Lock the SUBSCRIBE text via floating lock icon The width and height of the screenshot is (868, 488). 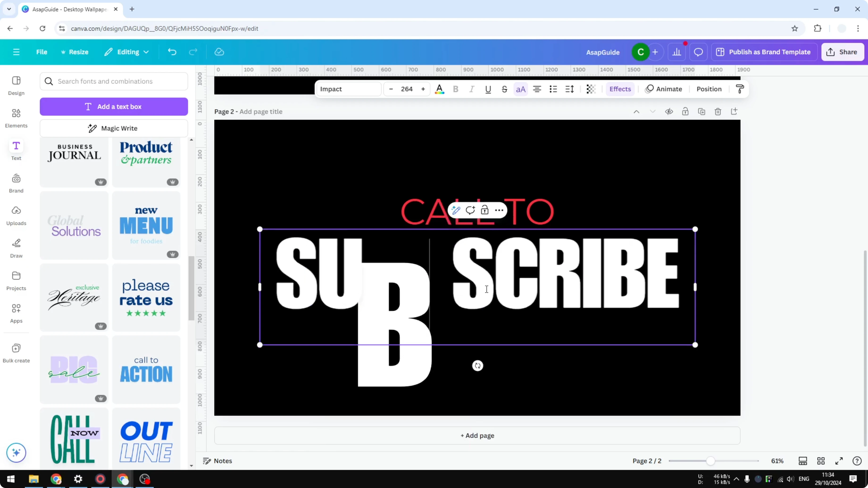click(485, 210)
